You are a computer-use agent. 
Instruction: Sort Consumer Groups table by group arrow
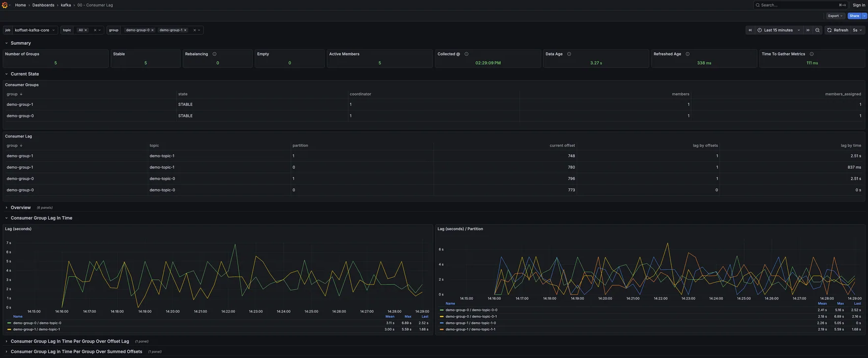[21, 94]
